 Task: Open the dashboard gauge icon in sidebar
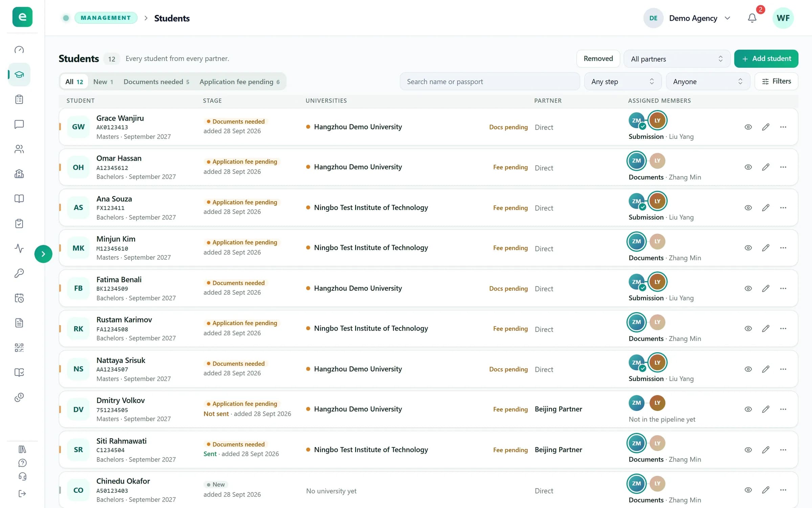coord(19,50)
